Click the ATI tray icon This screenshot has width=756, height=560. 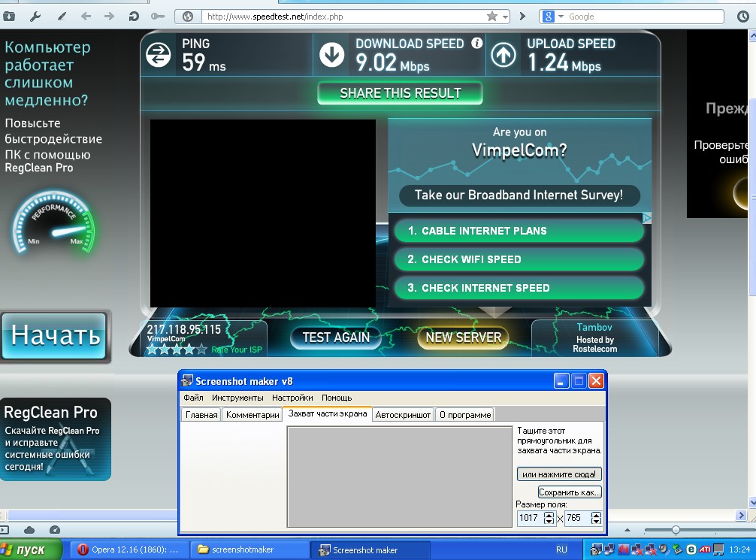[705, 549]
